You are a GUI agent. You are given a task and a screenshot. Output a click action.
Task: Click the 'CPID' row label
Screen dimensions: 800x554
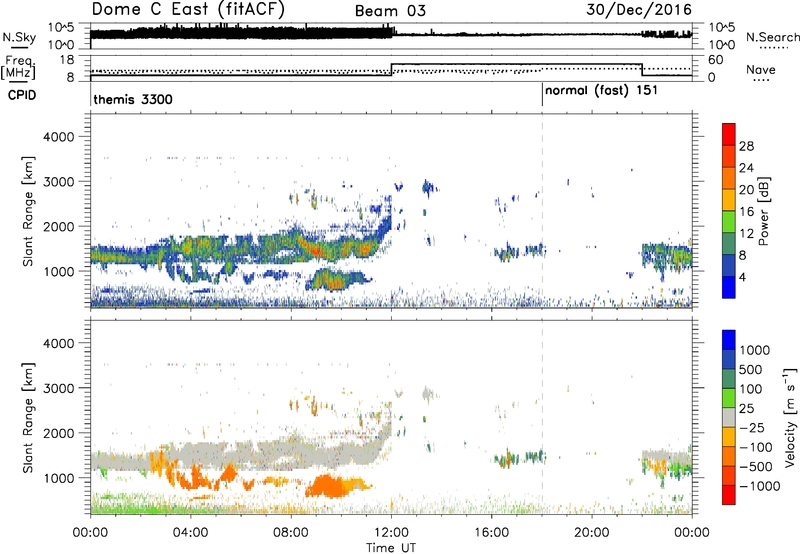point(22,95)
